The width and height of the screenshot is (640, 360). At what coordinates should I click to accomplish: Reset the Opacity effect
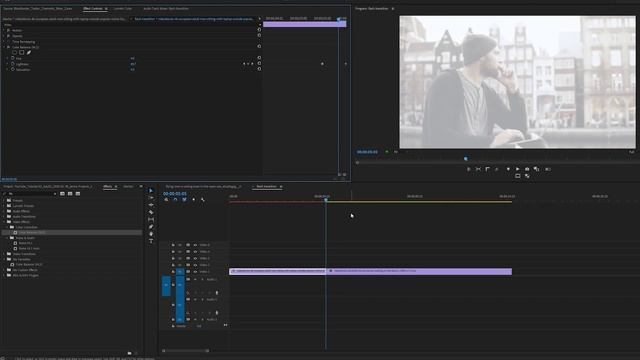point(259,36)
